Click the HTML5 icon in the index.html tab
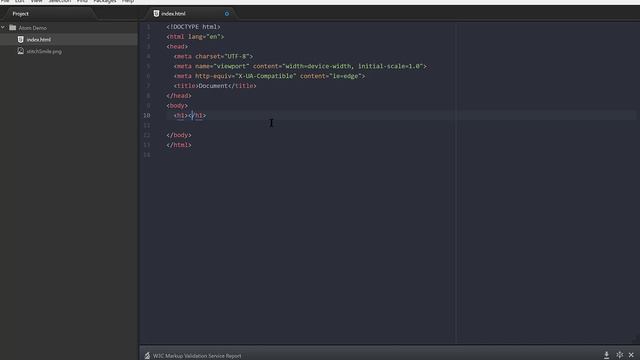 156,13
